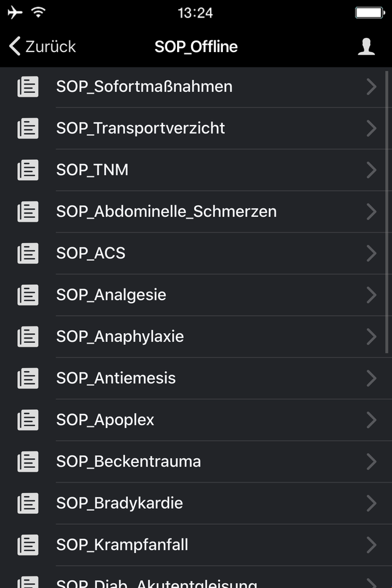Click the document icon for SOP_Sofortmaßnahmen
The width and height of the screenshot is (392, 588).
coord(28,86)
